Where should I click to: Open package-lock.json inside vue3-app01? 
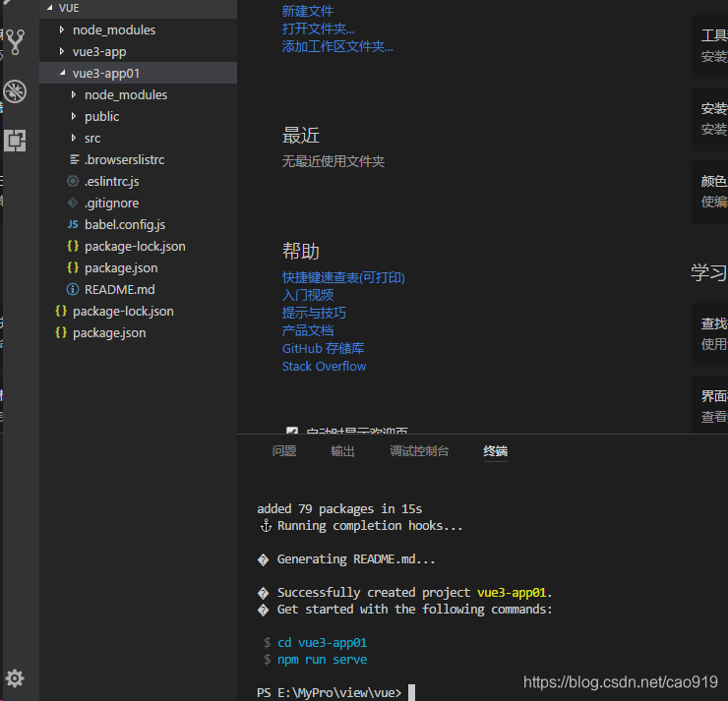tap(138, 247)
